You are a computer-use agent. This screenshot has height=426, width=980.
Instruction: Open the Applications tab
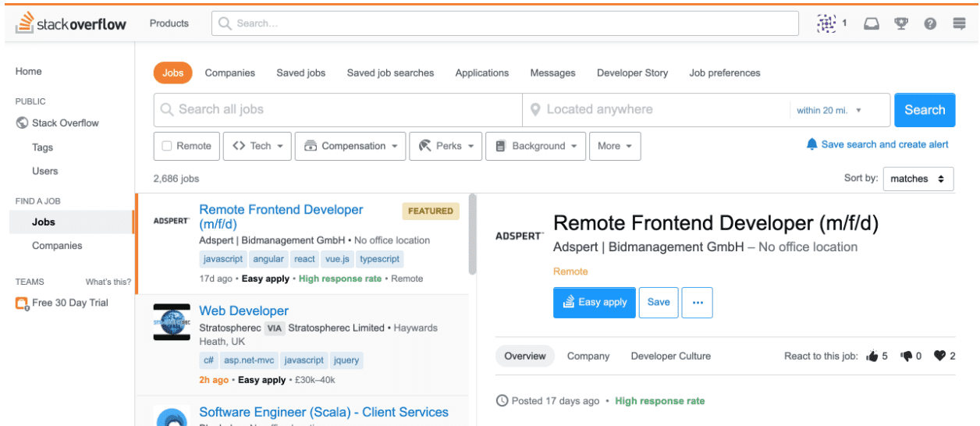[482, 73]
